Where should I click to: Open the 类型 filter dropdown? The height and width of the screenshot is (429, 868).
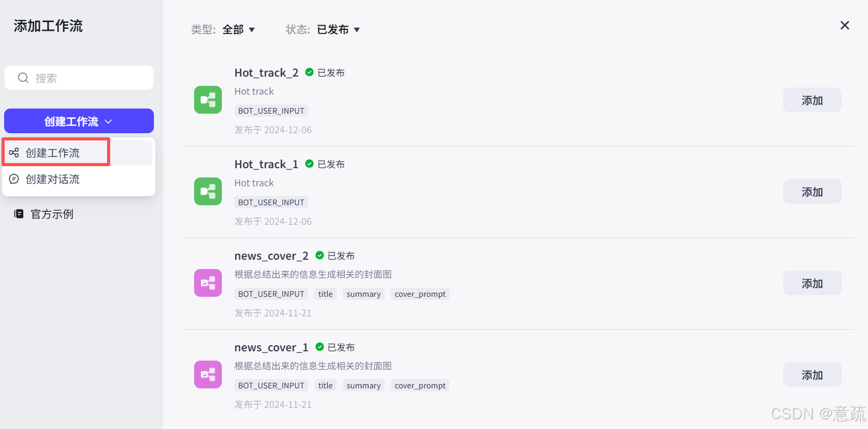pyautogui.click(x=239, y=30)
